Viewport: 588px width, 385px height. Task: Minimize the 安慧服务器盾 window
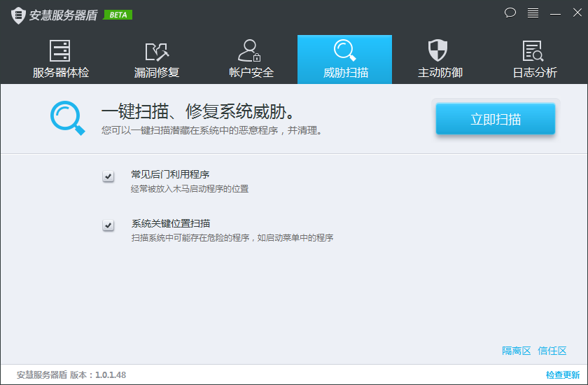click(555, 13)
